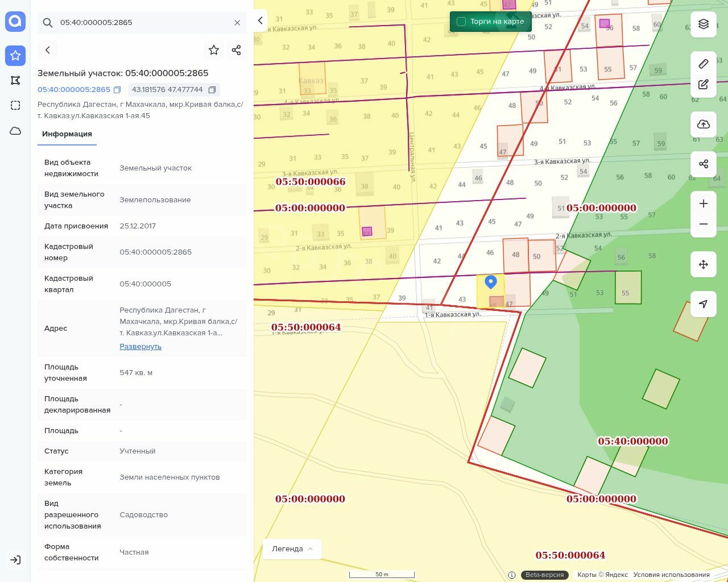This screenshot has height=582, width=728.
Task: Copy the coordinates 43.181576 47.477744
Action: pos(212,90)
